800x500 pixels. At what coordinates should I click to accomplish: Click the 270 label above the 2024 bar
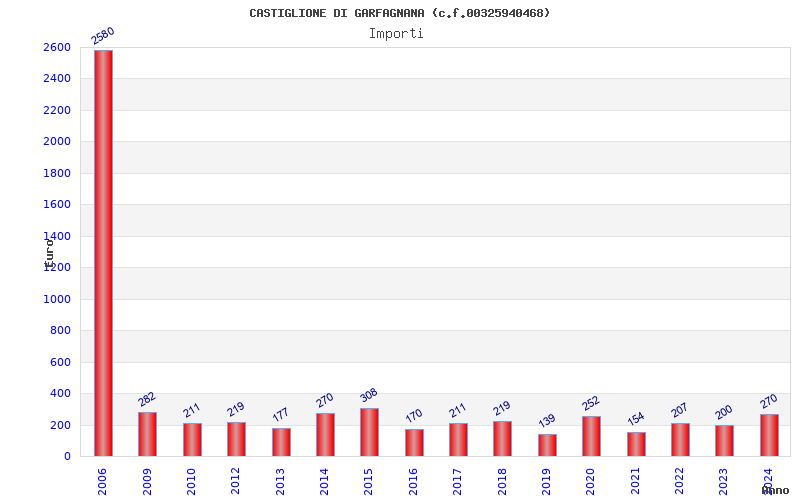click(x=768, y=401)
